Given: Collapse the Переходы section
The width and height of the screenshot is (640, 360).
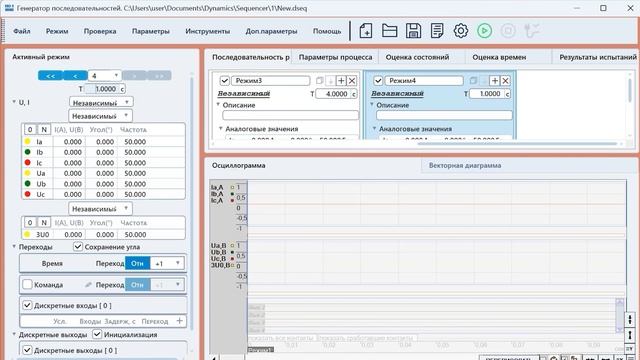Looking at the screenshot, I should [x=14, y=246].
